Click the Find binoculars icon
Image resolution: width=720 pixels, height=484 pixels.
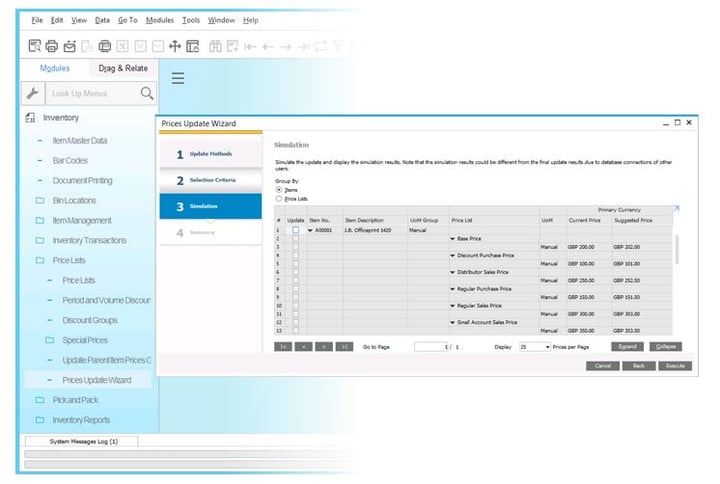tap(215, 46)
